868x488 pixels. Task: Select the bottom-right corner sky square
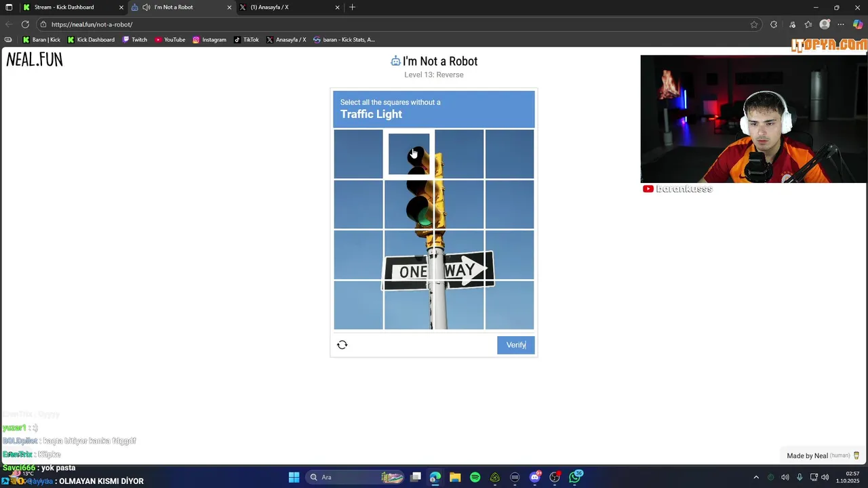point(509,305)
